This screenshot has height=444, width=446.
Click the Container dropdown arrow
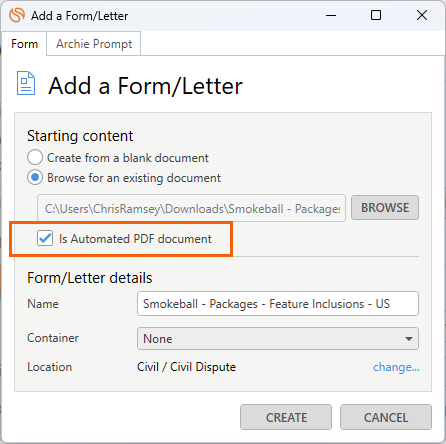[x=409, y=339]
